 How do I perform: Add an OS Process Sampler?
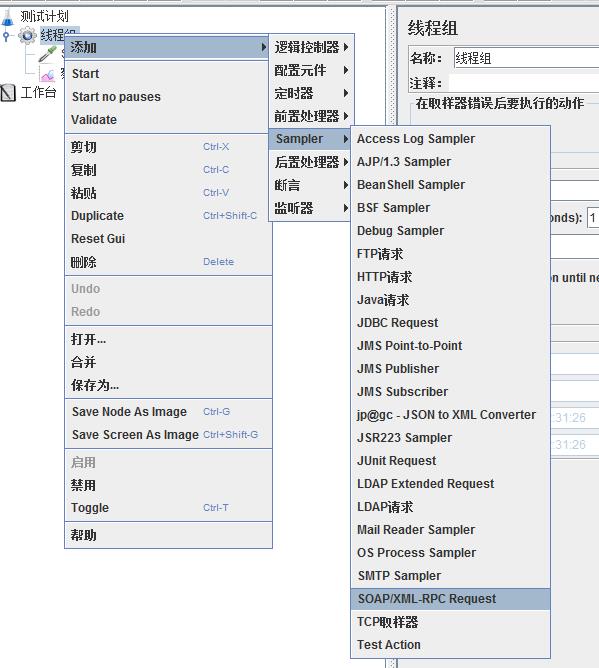(450, 553)
